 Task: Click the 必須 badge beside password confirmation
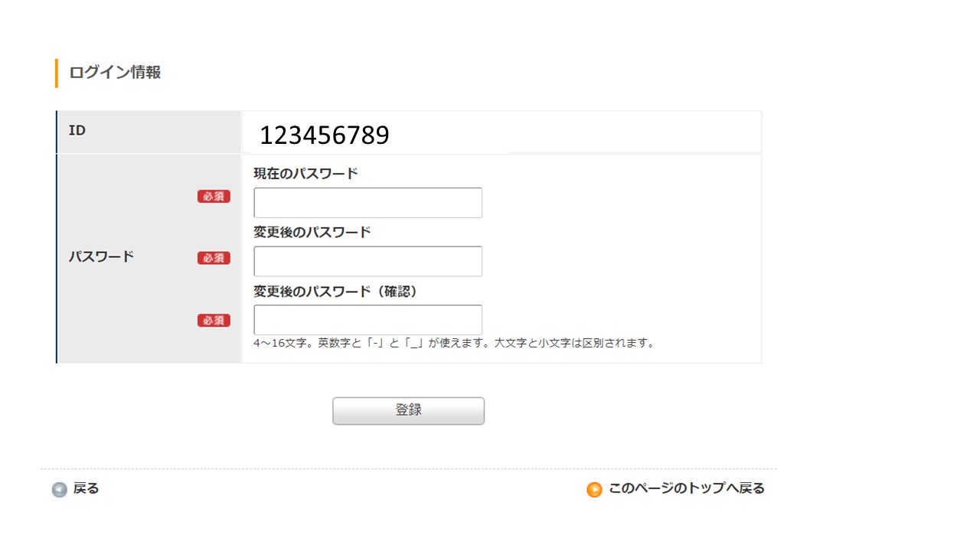(x=214, y=321)
